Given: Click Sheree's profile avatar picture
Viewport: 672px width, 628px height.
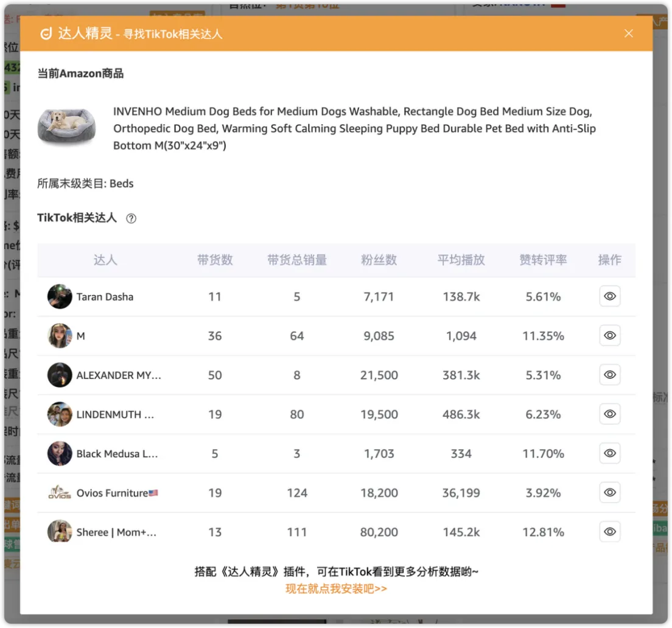Looking at the screenshot, I should (x=59, y=531).
